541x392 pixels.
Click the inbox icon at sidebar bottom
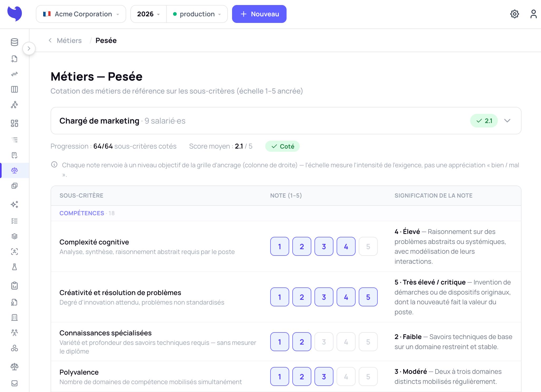point(14,383)
